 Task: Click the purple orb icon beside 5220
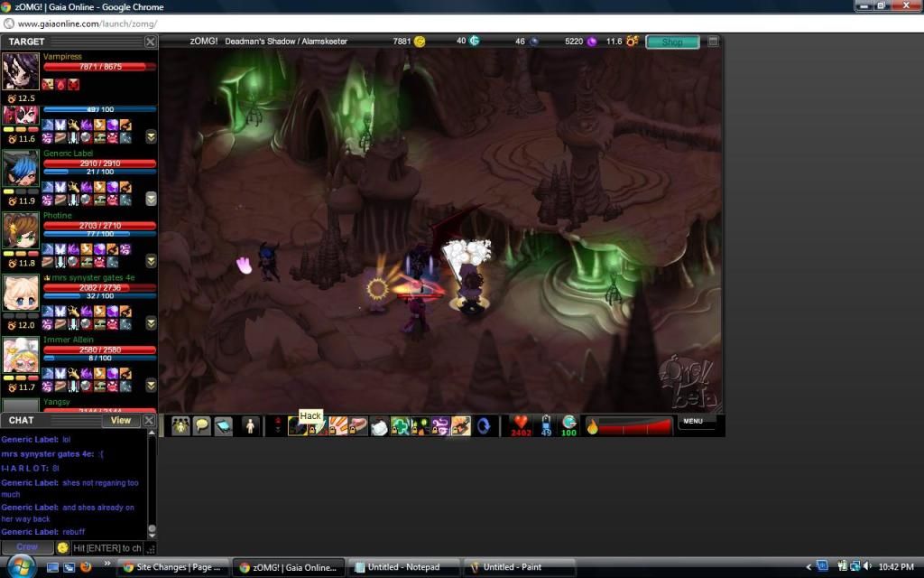coord(592,42)
